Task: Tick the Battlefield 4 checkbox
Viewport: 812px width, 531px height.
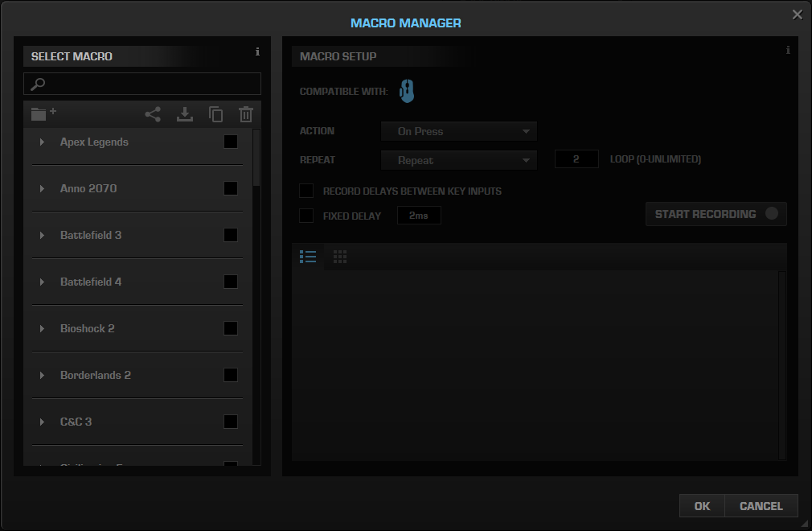Action: (231, 282)
